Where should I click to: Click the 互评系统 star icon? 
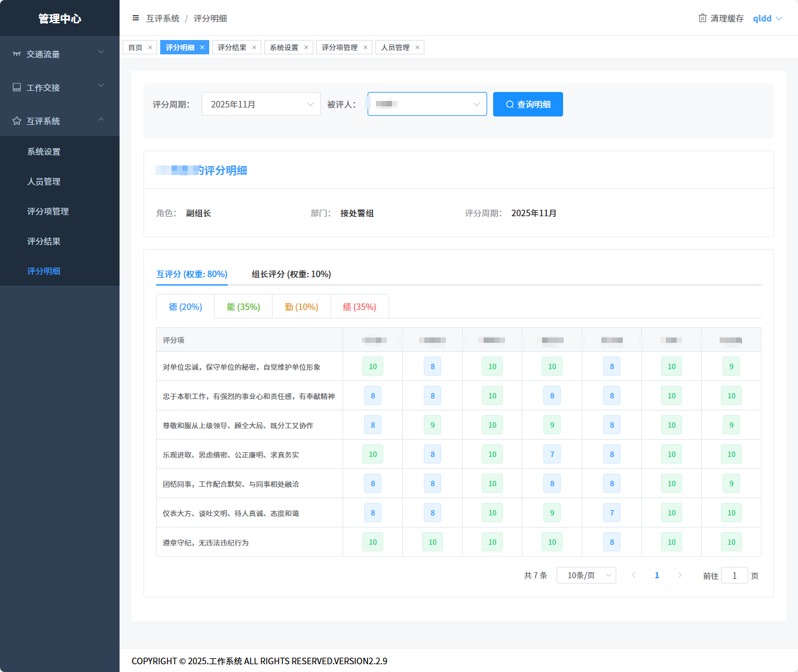17,121
